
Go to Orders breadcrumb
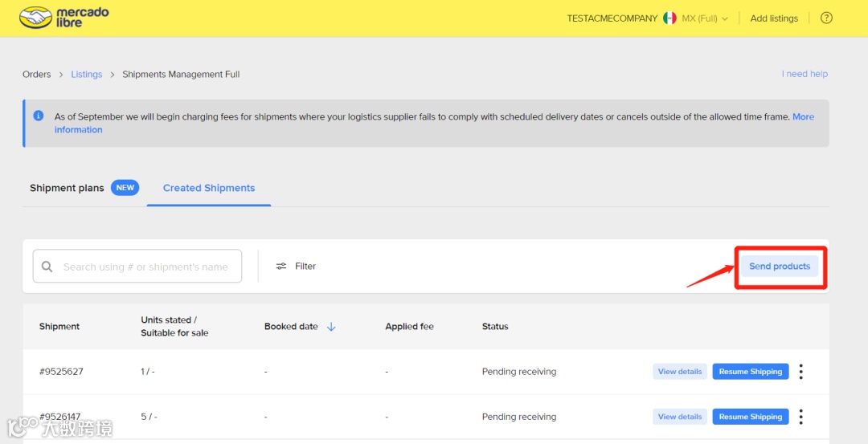[x=36, y=74]
